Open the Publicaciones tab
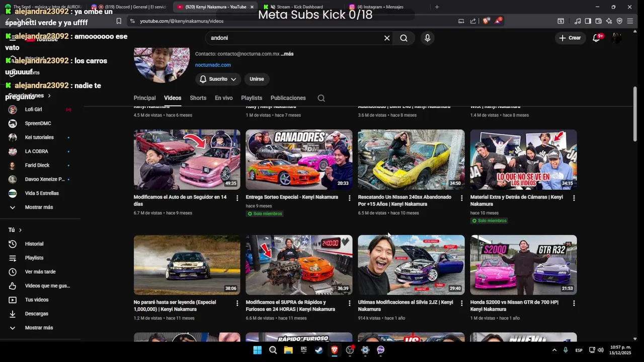Viewport: 644px width, 362px height. 288,98
